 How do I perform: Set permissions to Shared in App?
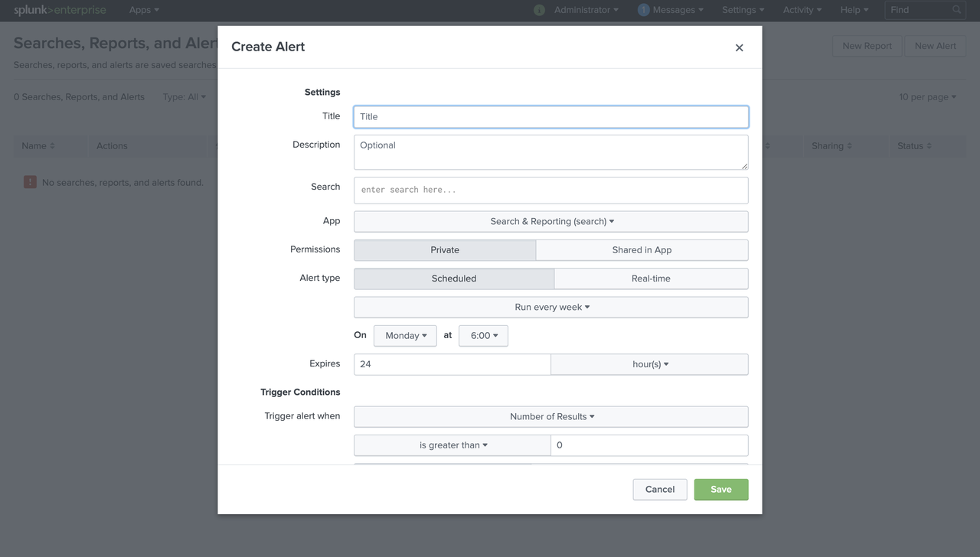click(642, 249)
